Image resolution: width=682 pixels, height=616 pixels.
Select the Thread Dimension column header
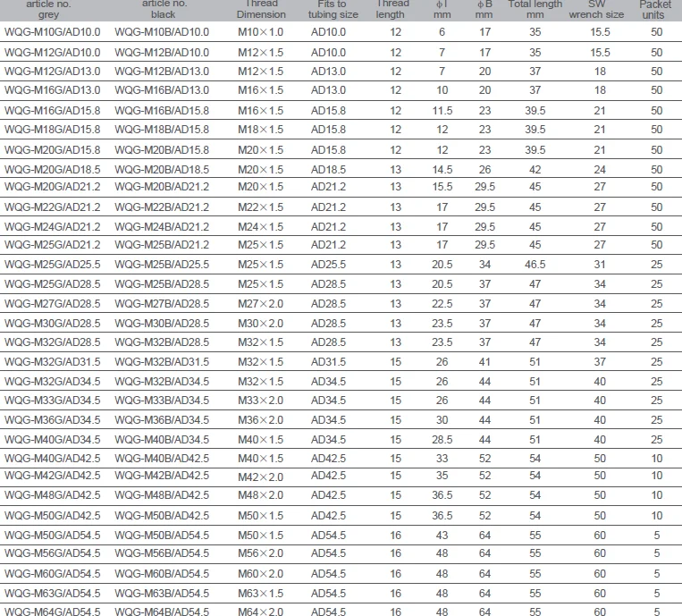(x=261, y=9)
